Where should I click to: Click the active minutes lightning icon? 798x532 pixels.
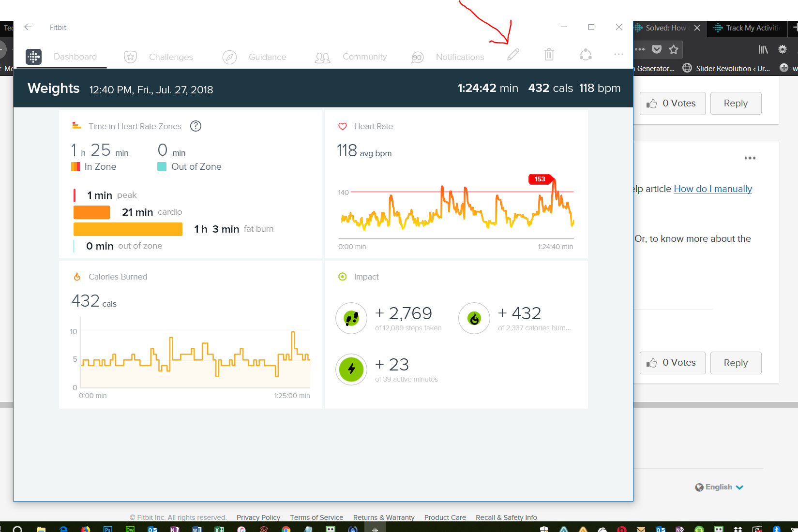pyautogui.click(x=351, y=369)
